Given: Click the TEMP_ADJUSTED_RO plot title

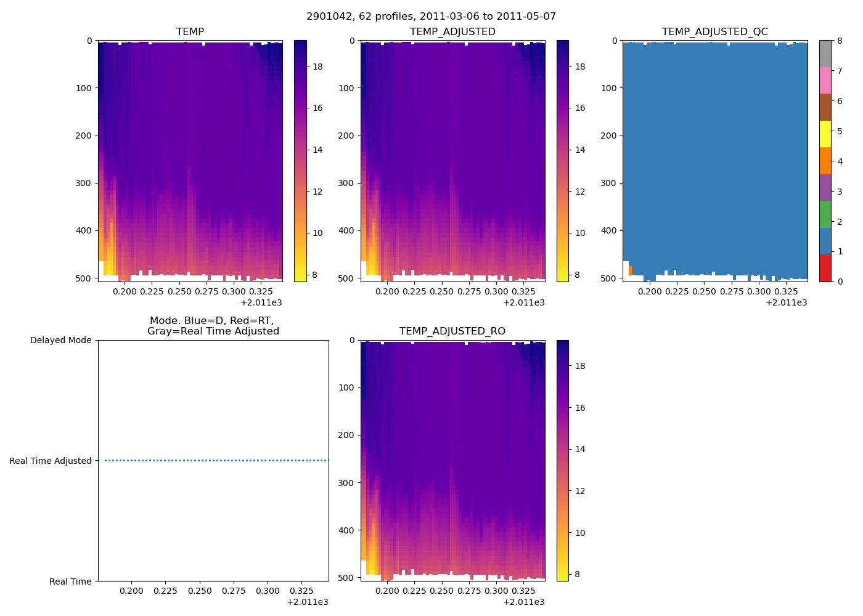Looking at the screenshot, I should [452, 331].
